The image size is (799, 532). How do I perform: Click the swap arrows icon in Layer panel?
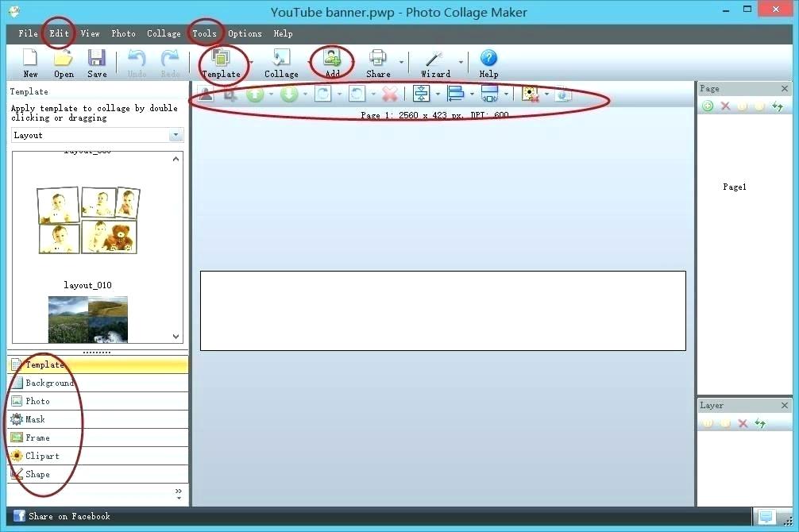pos(760,423)
